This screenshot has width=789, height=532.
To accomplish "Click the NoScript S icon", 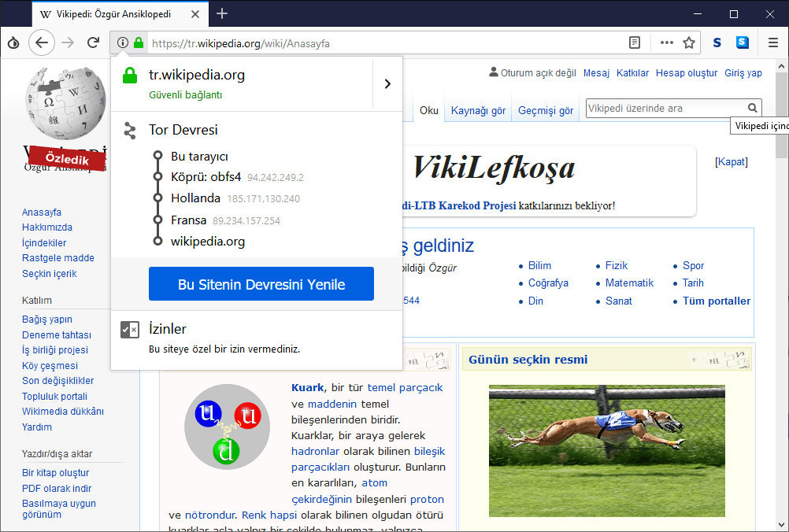I will click(x=717, y=43).
